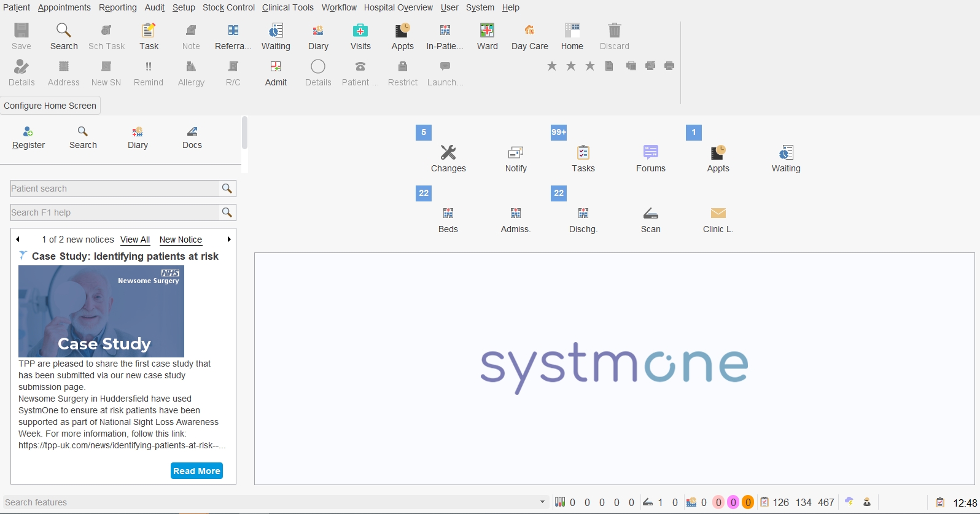Click the Diary icon in left panel
The width and height of the screenshot is (980, 514).
138,138
